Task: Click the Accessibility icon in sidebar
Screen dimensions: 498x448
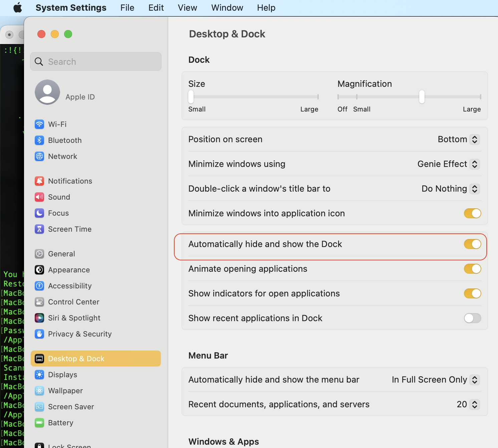Action: (39, 286)
